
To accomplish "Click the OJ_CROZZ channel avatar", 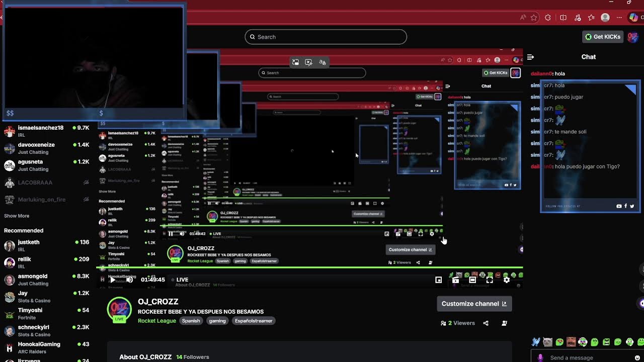I will pyautogui.click(x=119, y=310).
